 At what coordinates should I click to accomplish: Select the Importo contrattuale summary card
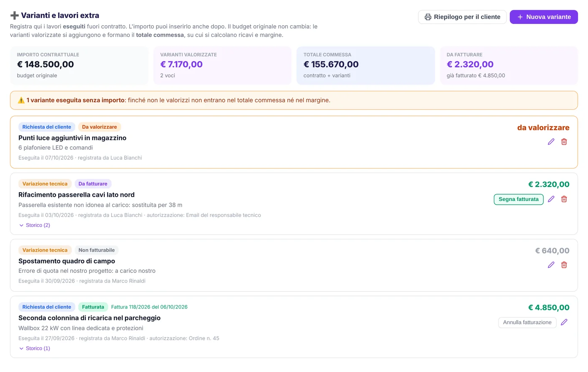pos(79,66)
